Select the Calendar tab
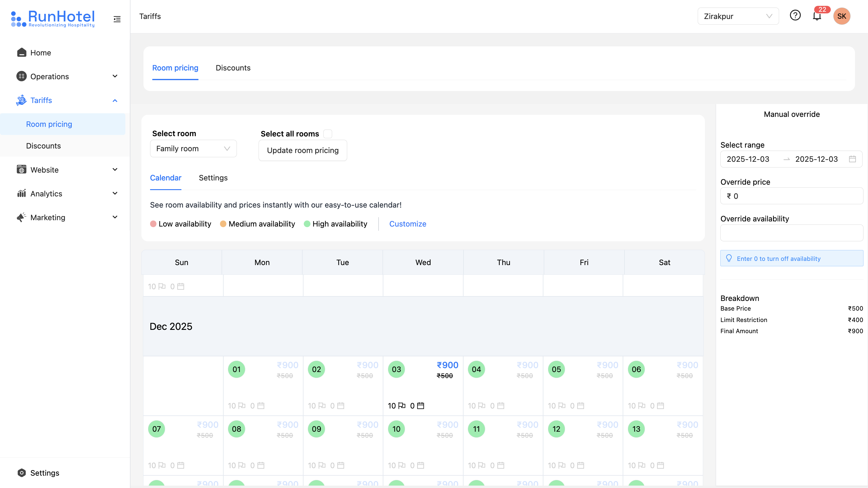The width and height of the screenshot is (868, 488). click(x=165, y=177)
